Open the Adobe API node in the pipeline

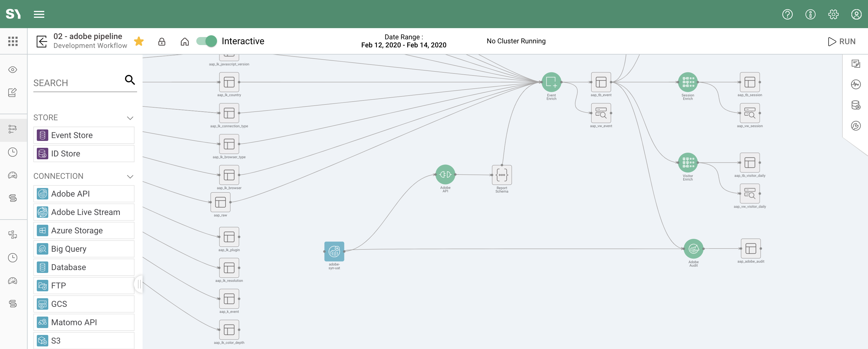pyautogui.click(x=445, y=175)
